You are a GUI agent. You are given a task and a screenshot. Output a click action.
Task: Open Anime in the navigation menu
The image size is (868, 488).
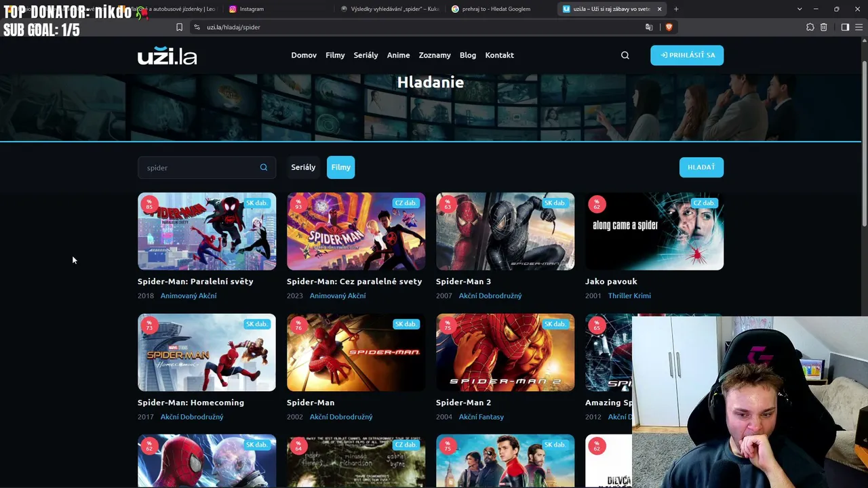click(x=398, y=56)
